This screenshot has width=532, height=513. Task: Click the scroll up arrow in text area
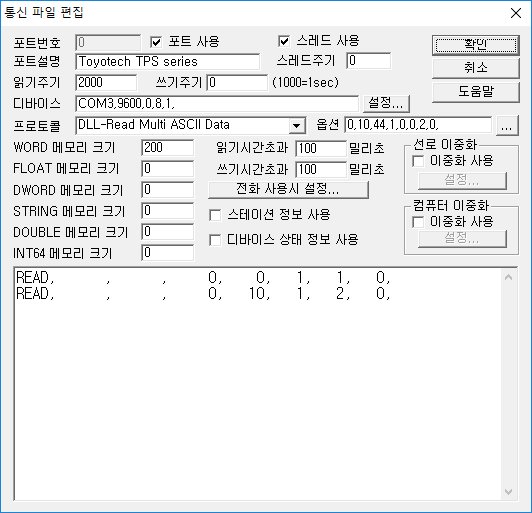click(x=508, y=278)
